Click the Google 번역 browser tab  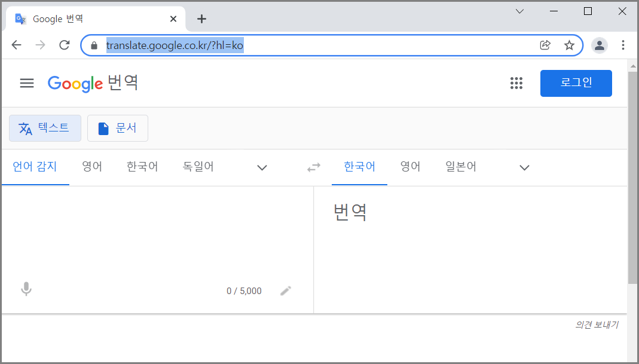pyautogui.click(x=96, y=19)
